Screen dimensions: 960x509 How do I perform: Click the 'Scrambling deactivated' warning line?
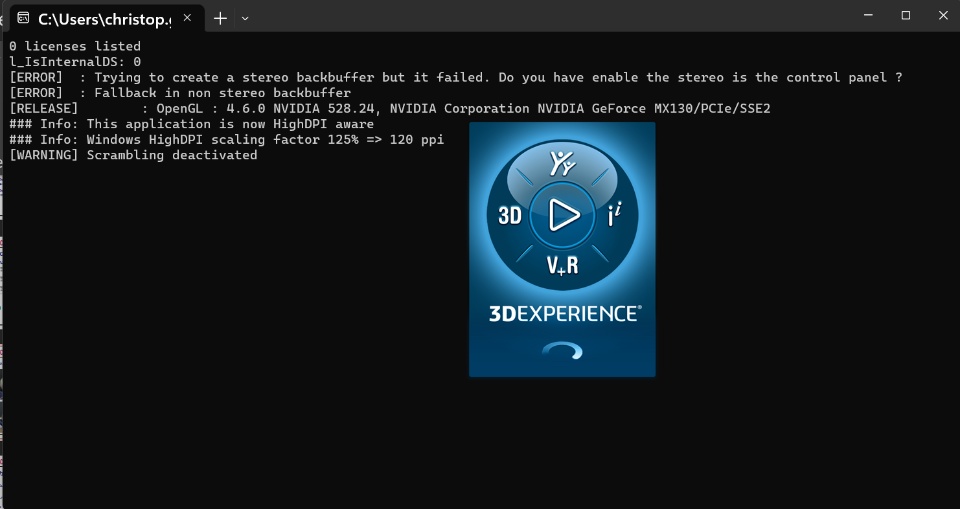(x=133, y=155)
